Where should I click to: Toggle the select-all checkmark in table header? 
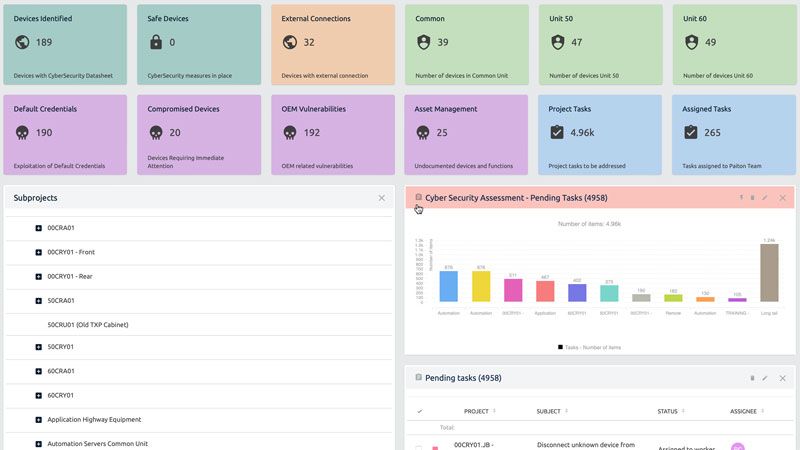(419, 411)
